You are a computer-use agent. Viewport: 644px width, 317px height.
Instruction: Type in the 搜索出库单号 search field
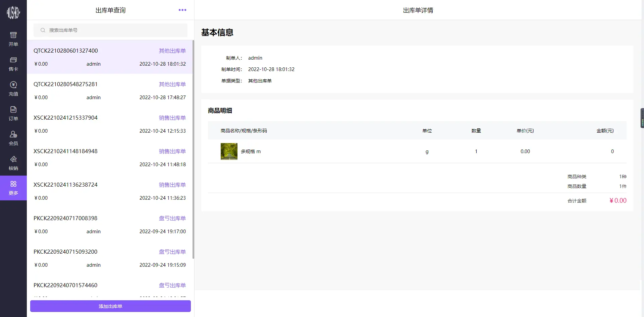click(114, 30)
